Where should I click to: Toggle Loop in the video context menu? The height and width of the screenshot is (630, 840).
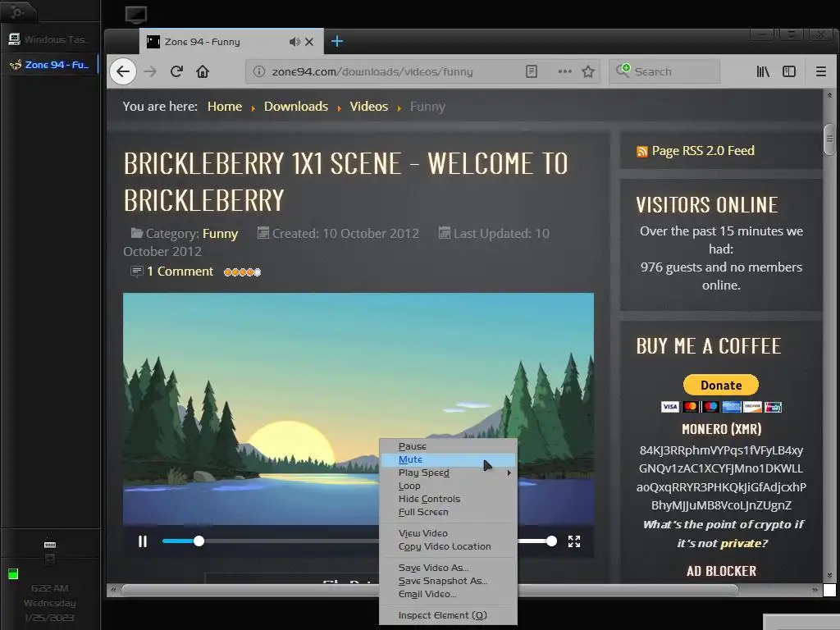[449, 486]
